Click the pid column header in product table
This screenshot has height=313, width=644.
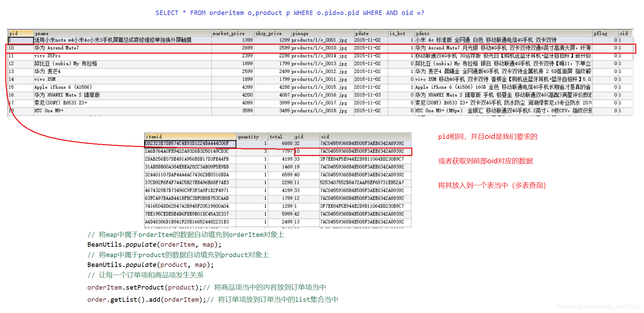[21, 33]
